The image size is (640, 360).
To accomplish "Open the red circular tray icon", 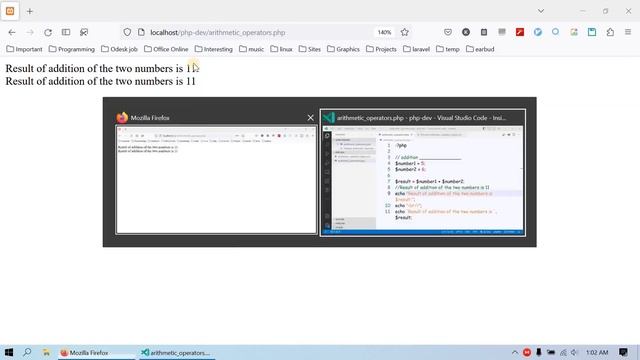I will 527,352.
